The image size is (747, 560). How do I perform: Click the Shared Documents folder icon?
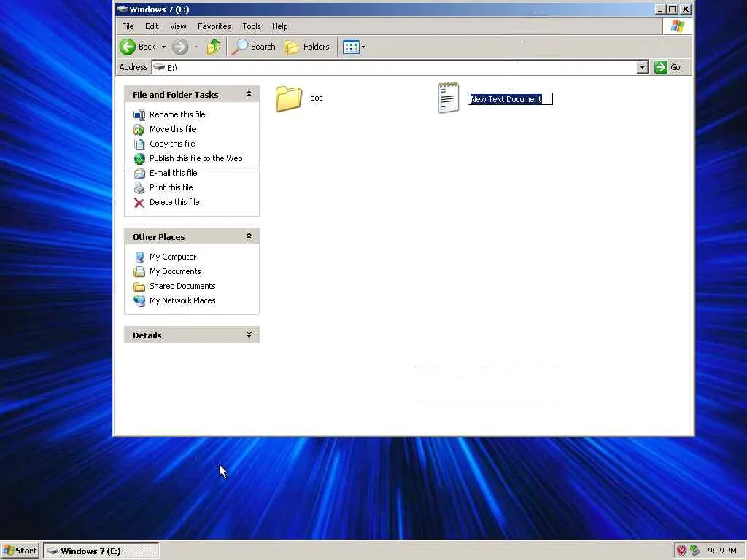tap(139, 287)
